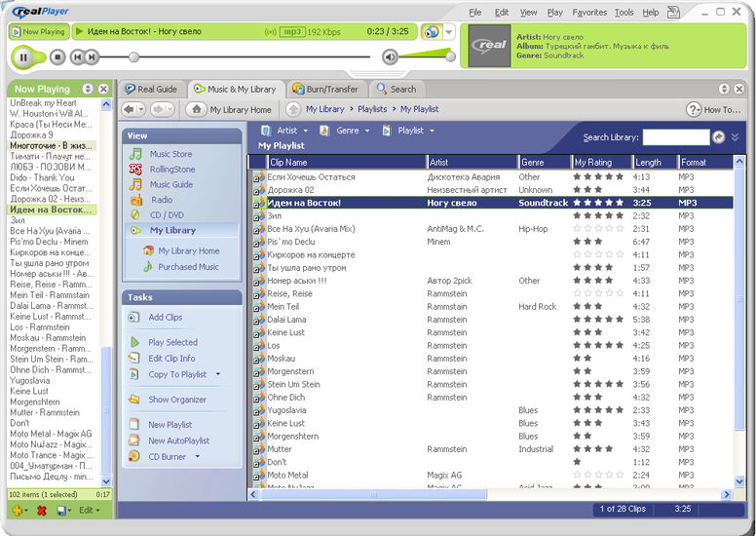Select My Library in View panel
The width and height of the screenshot is (756, 536).
coord(181,230)
